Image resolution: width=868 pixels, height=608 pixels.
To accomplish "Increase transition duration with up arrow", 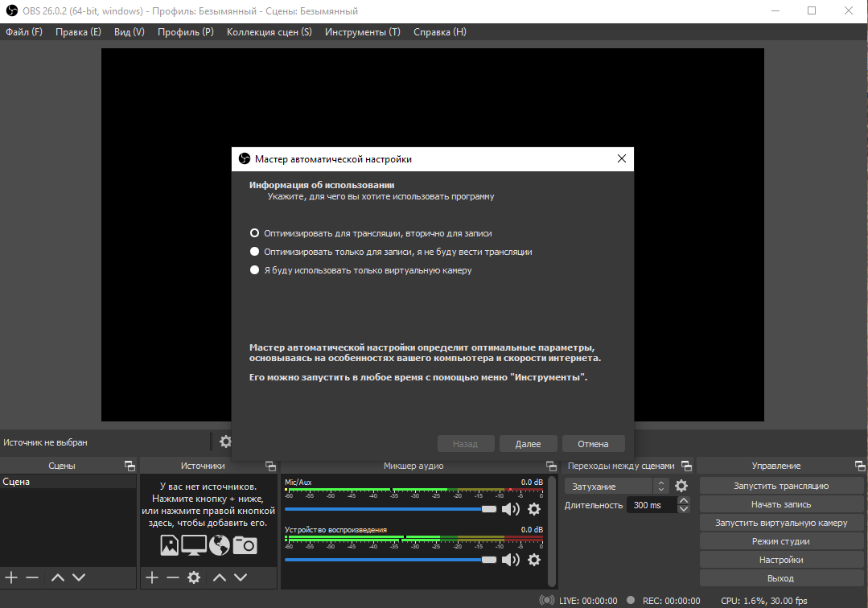I will click(x=684, y=501).
